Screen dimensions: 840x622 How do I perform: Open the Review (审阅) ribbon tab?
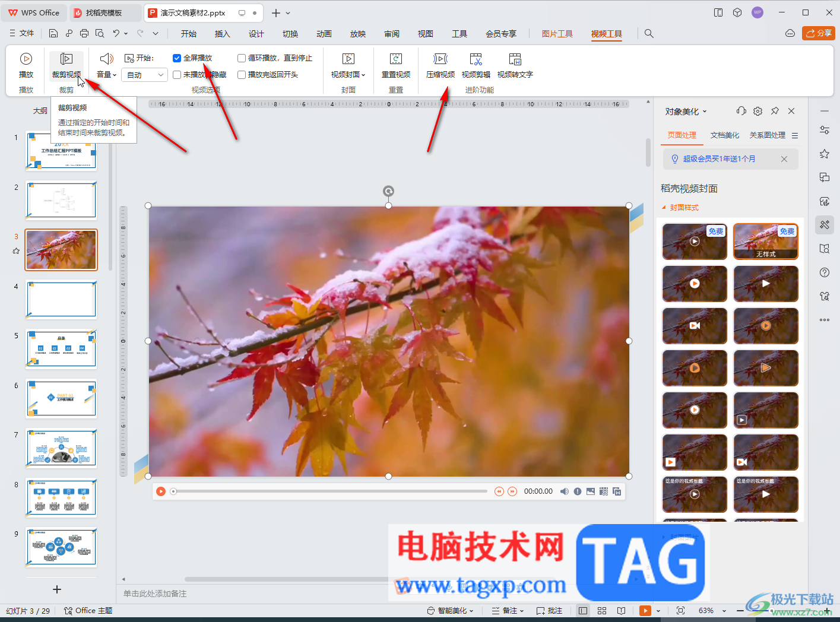coord(392,34)
